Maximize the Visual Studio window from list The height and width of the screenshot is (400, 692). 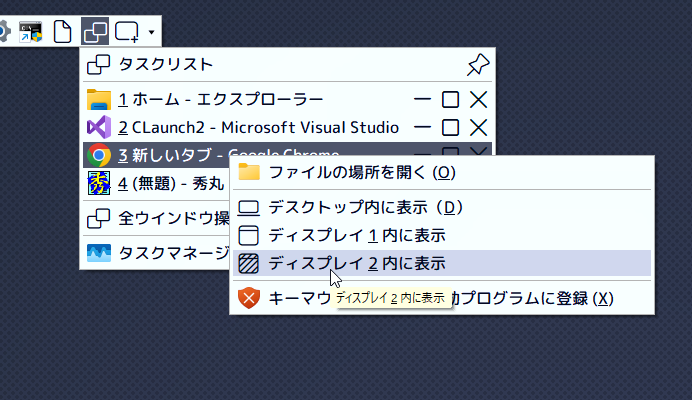coord(450,128)
